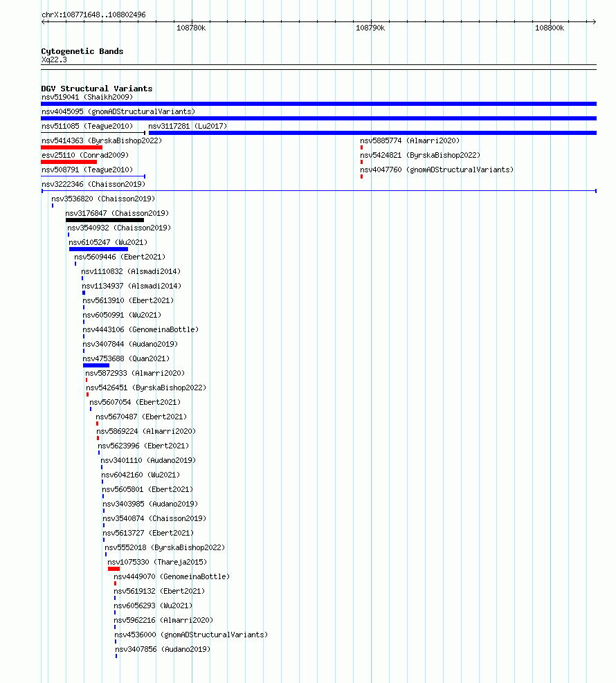Open nsv5623996 (Ebert2021) label

pyautogui.click(x=143, y=446)
